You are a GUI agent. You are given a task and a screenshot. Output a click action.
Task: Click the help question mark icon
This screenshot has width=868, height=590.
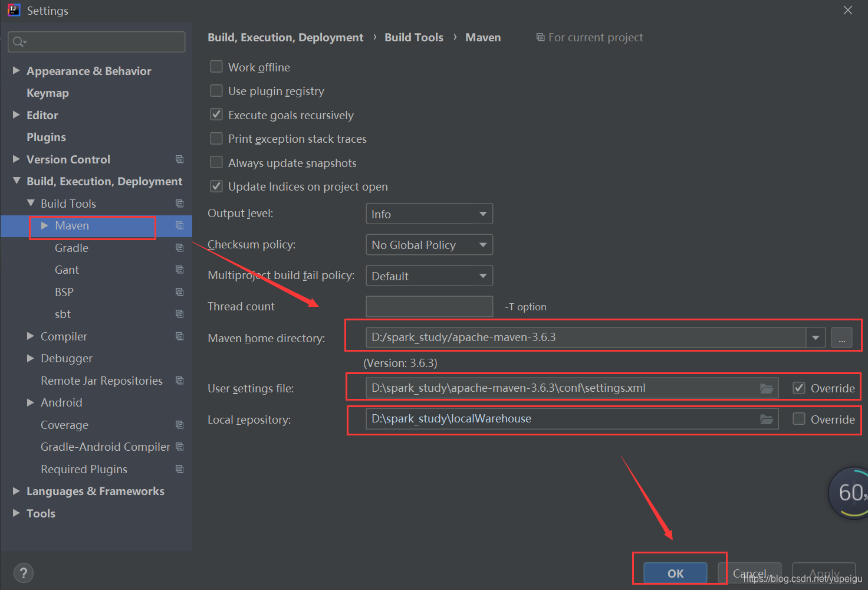point(24,573)
